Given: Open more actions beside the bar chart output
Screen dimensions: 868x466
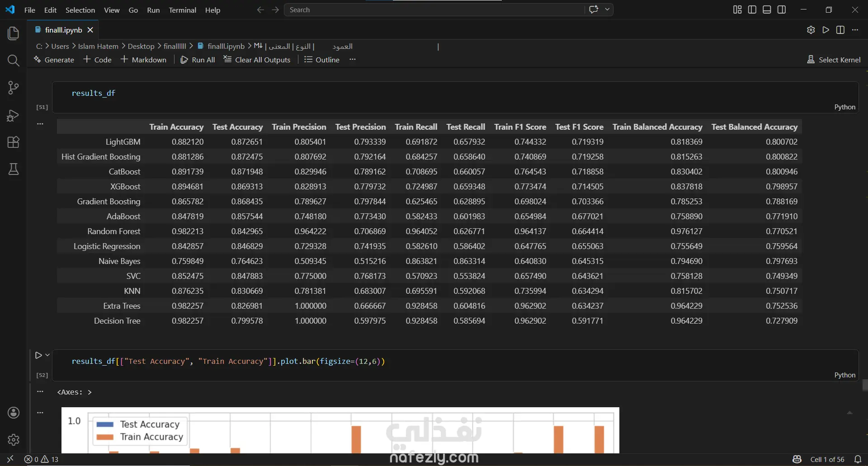Looking at the screenshot, I should [x=40, y=412].
